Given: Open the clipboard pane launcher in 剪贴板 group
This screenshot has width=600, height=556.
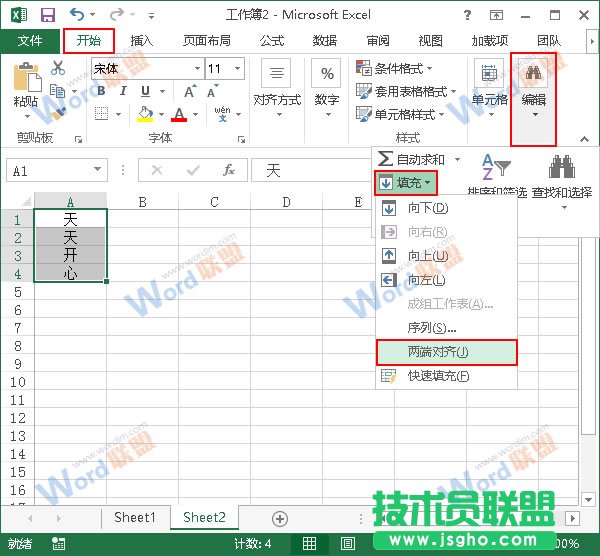Looking at the screenshot, I should coord(78,139).
